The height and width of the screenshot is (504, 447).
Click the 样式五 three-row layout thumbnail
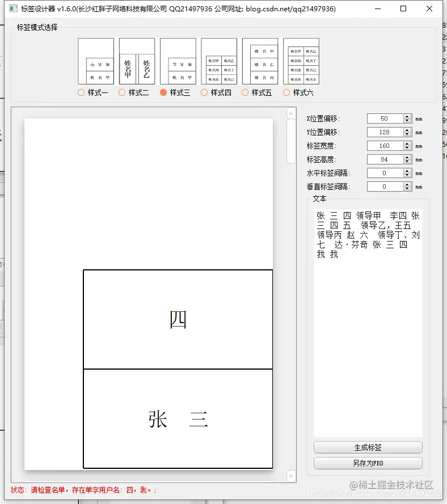[260, 61]
